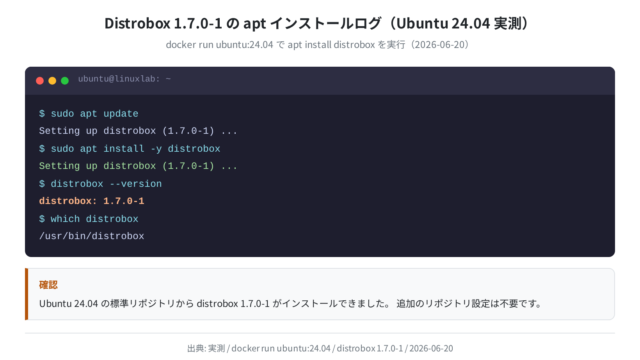Click the green maximize dot in terminal
The height and width of the screenshot is (360, 640).
click(64, 80)
